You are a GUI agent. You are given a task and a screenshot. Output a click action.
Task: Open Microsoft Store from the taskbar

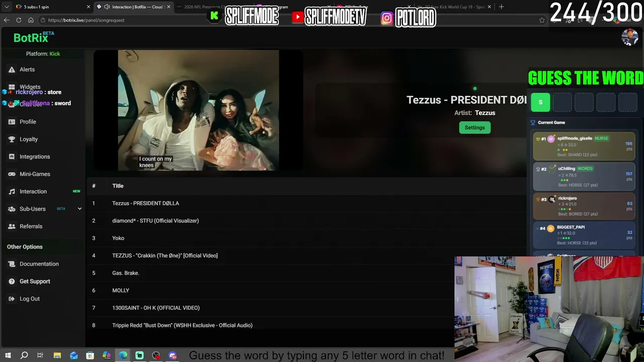pos(90,355)
